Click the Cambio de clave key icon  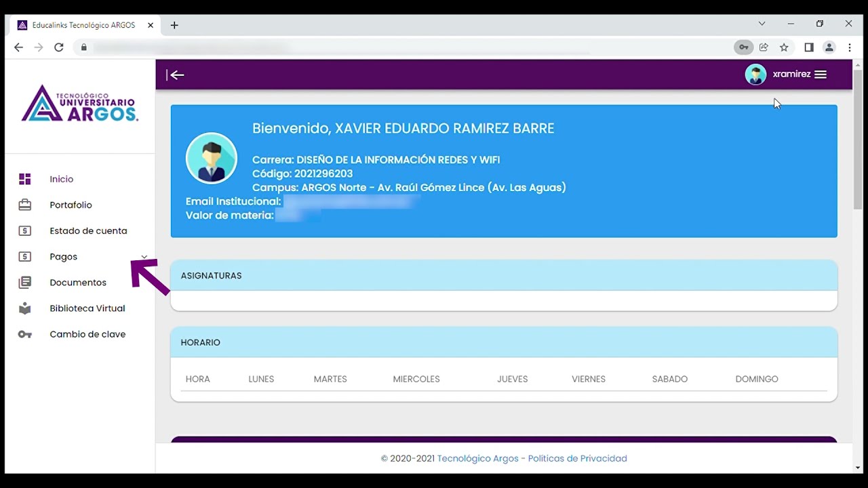point(25,334)
